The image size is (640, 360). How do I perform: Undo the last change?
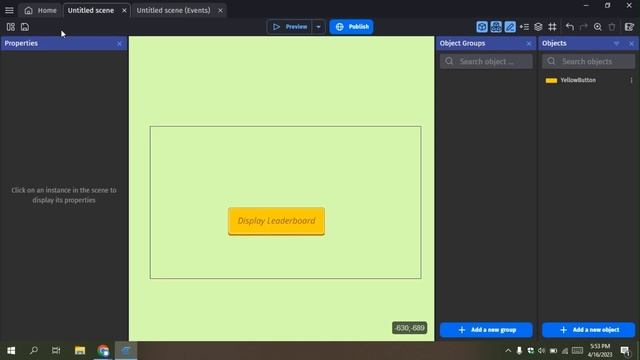coord(570,27)
